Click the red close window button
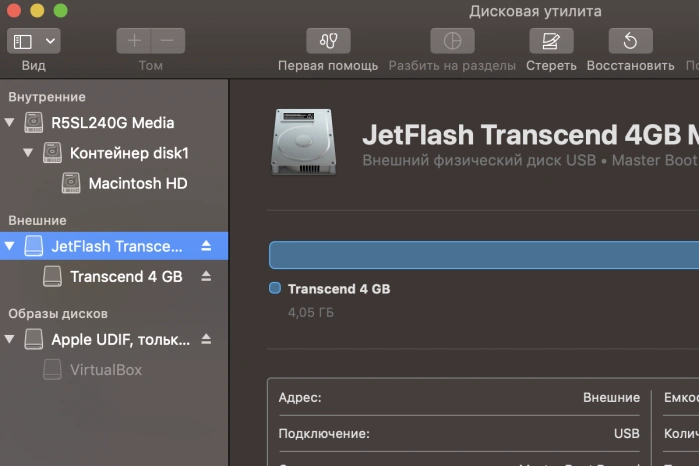 click(14, 10)
